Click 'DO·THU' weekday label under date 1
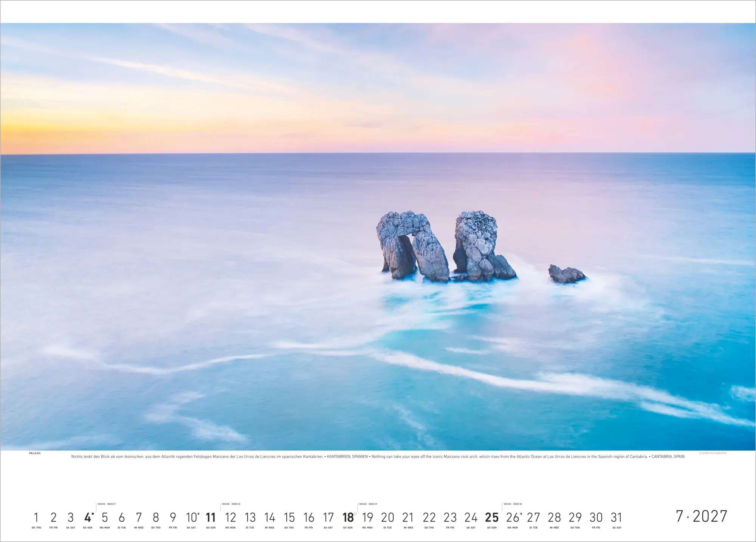This screenshot has height=542, width=756. tap(36, 528)
